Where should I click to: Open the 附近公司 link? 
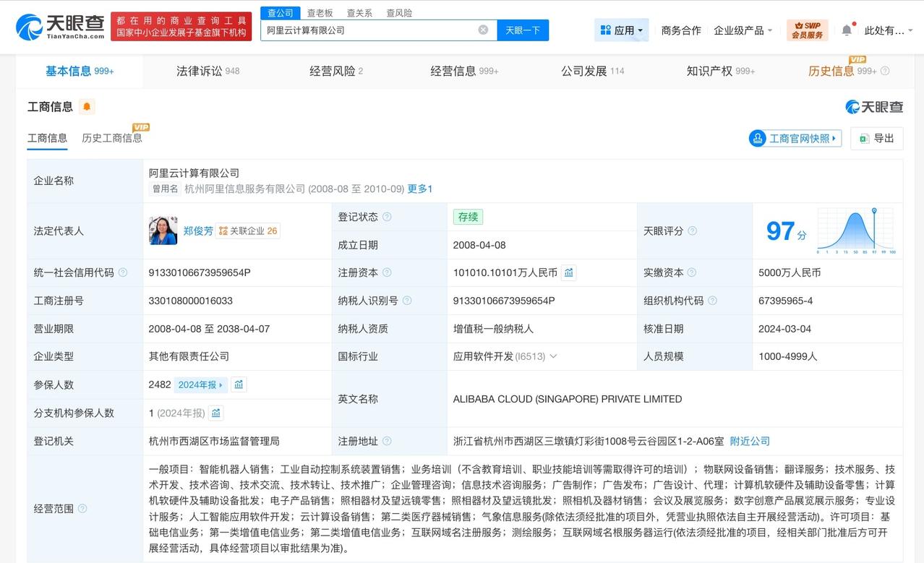(750, 441)
